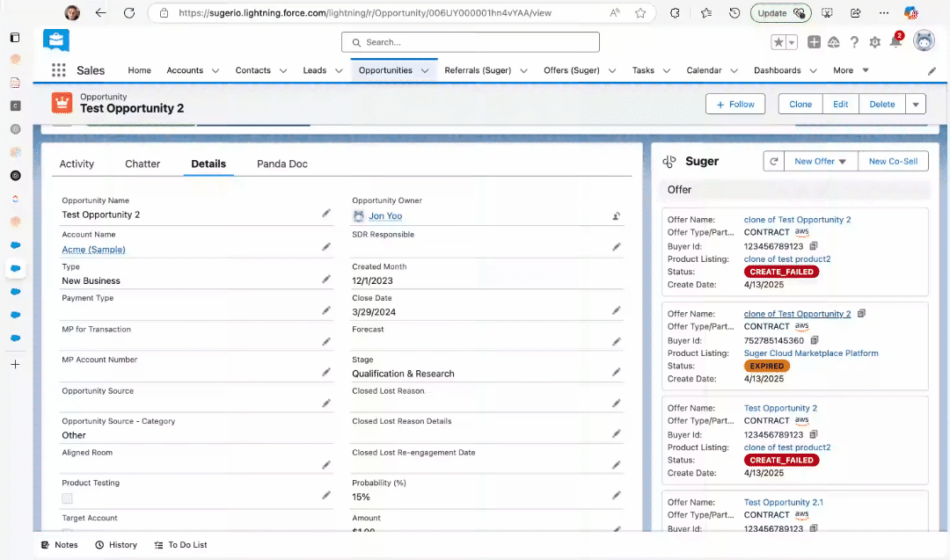Copy the expired offer's name icon

[x=861, y=314]
